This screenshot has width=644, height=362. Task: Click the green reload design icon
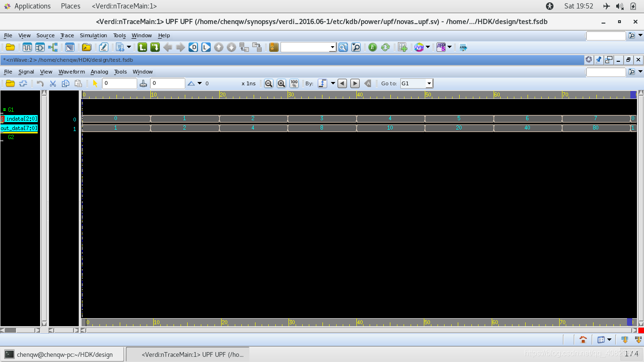pos(386,47)
